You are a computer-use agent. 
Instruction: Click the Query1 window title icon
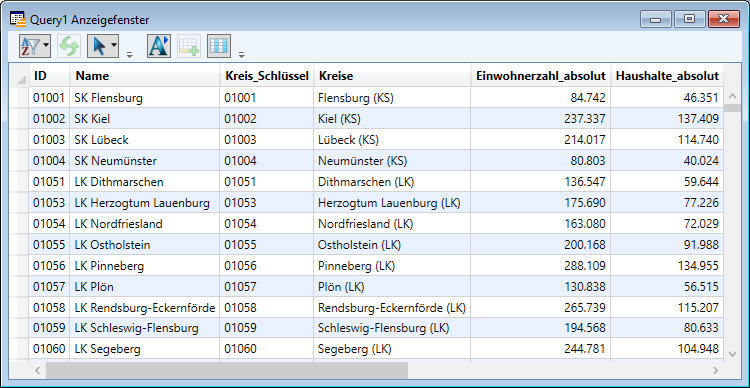[x=18, y=20]
